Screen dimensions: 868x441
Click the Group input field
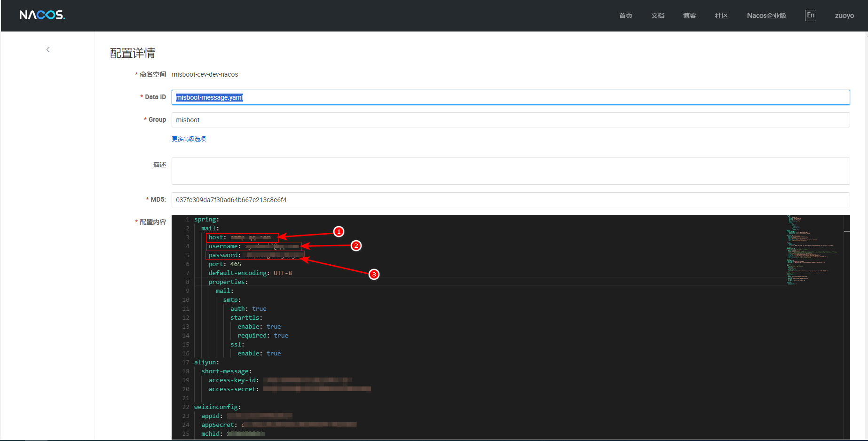point(511,120)
